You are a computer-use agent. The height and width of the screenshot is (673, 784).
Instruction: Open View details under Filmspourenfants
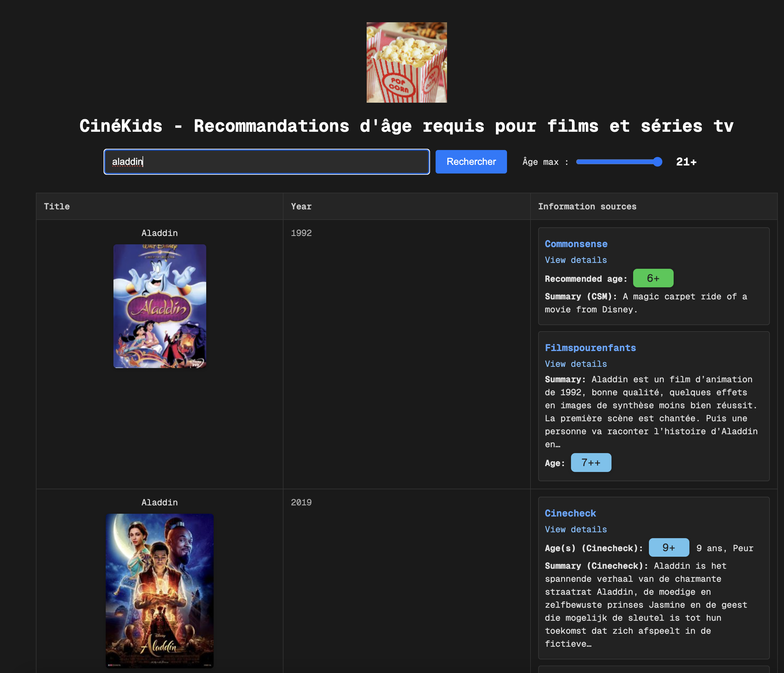pyautogui.click(x=576, y=364)
